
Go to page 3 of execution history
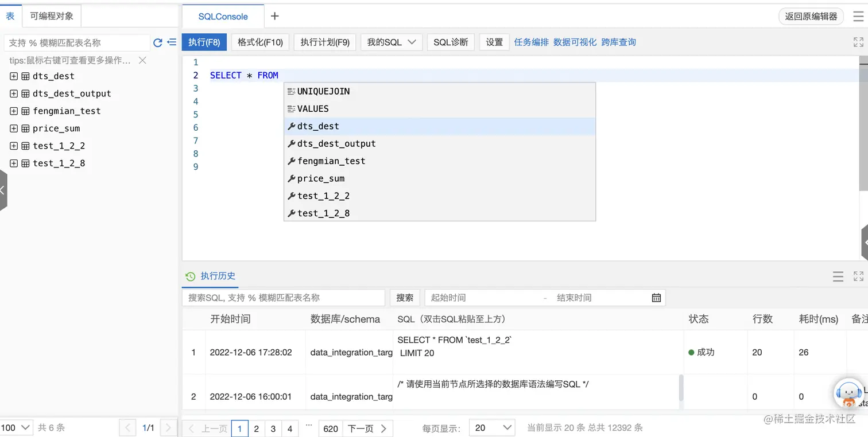(x=273, y=428)
